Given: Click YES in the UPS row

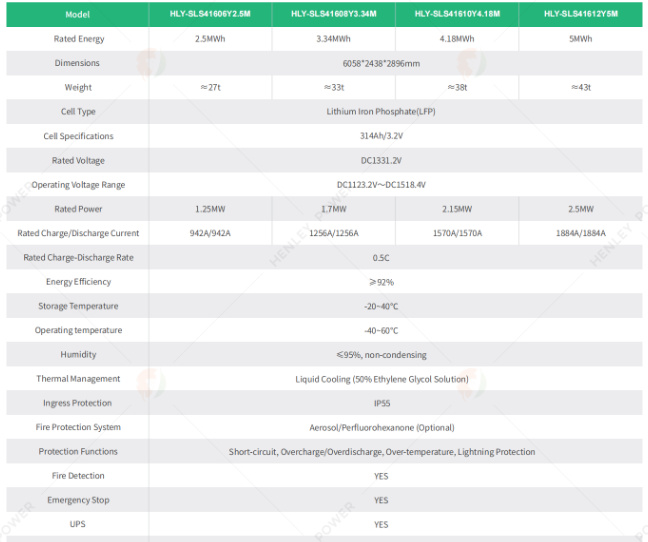Looking at the screenshot, I should [x=381, y=525].
